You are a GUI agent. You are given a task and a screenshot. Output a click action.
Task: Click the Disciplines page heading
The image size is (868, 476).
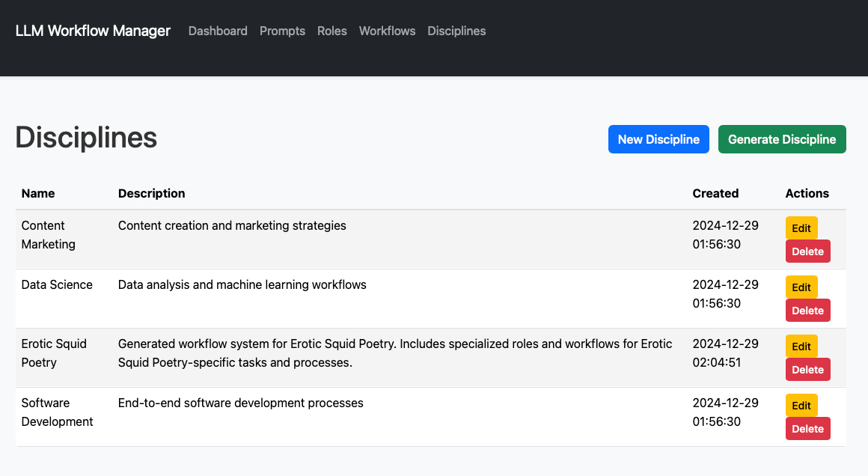click(x=85, y=138)
